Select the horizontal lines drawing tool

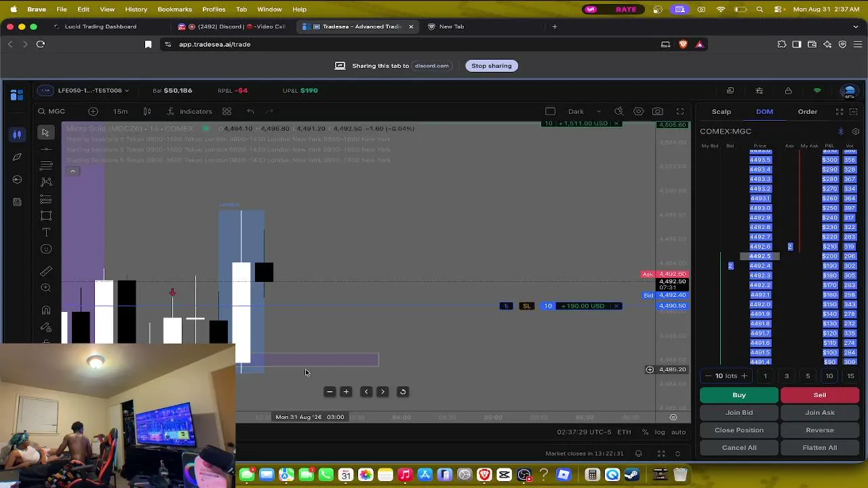(46, 165)
